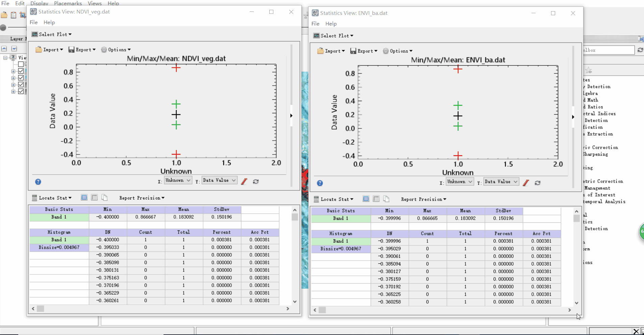This screenshot has width=644, height=335.
Task: Click scroll-down arrow of ENVI_ba table
Action: point(576,303)
